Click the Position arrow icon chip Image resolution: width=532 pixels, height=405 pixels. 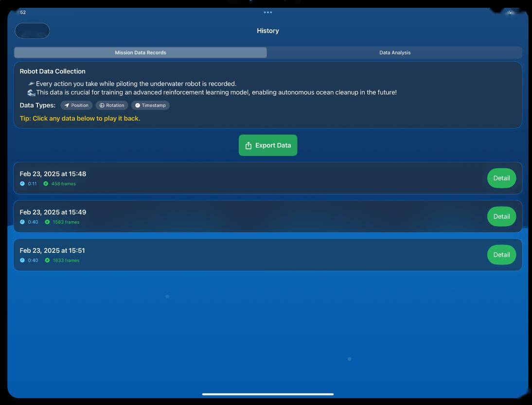(67, 106)
